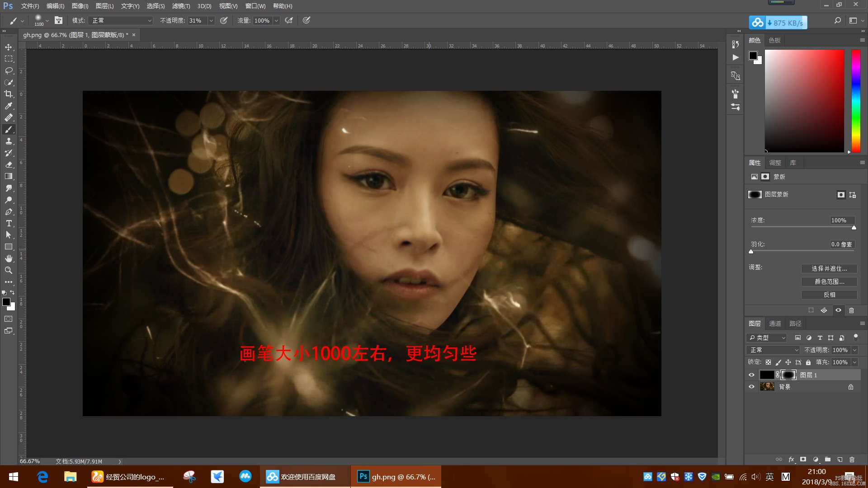Enable airbrush-style build-up
The image size is (868, 488).
[289, 20]
